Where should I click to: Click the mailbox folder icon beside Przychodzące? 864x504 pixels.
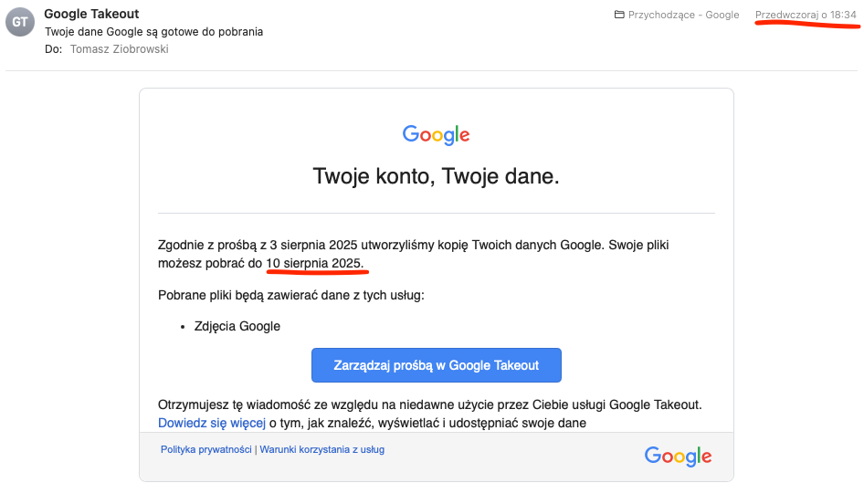[x=619, y=15]
